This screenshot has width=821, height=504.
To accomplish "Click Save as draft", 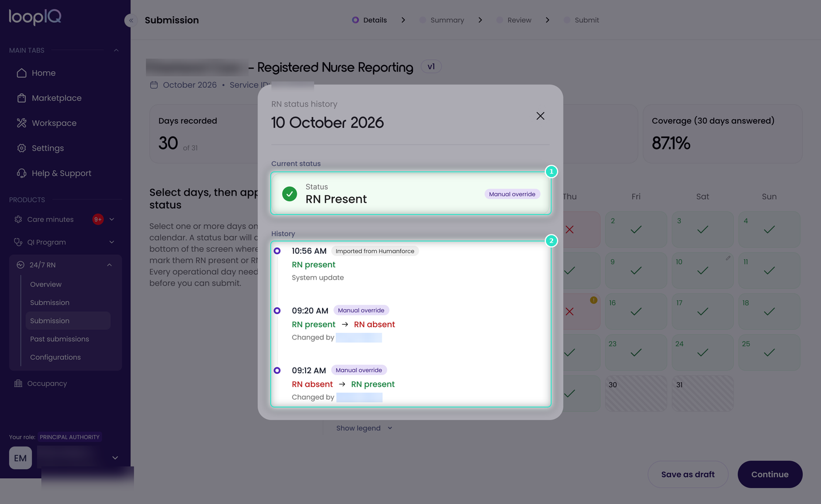I will (x=688, y=475).
